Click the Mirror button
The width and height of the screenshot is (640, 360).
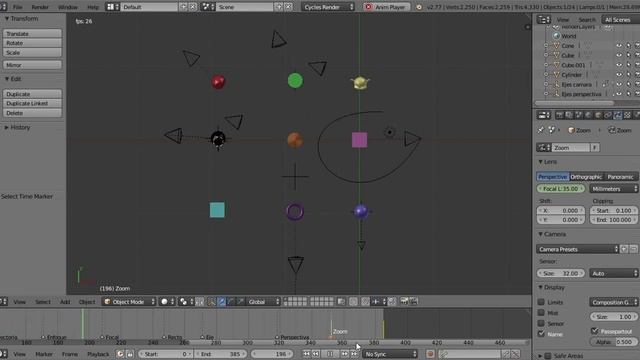pyautogui.click(x=32, y=65)
